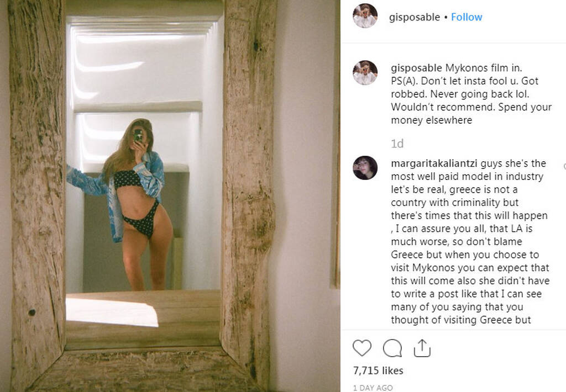View who liked via 7,715 likes
Viewport: 566px width, 392px height.
point(378,370)
